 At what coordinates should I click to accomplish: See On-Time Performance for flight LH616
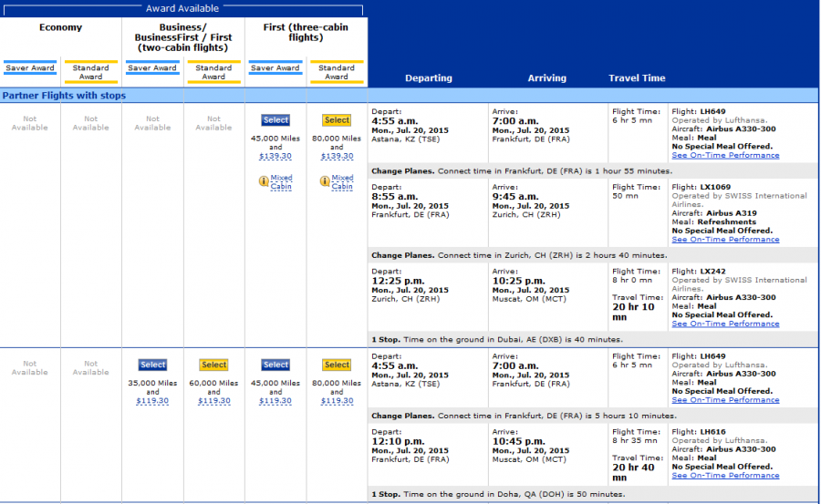tap(725, 476)
